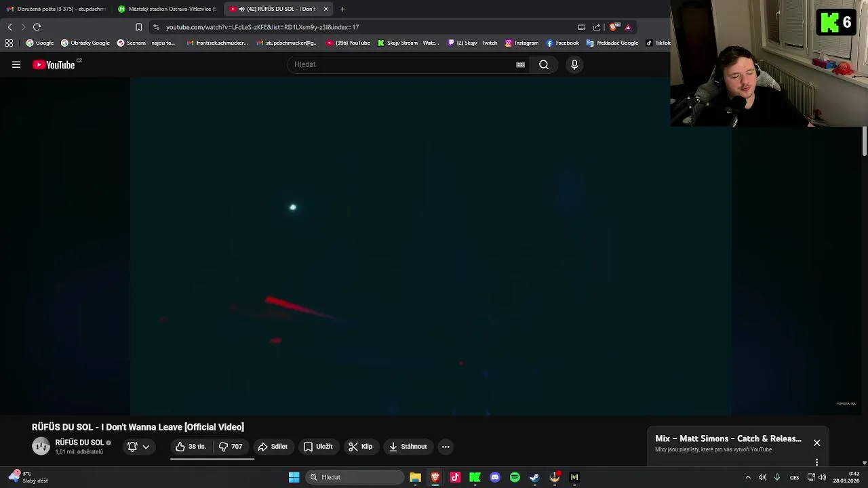Open a new browser tab
Viewport: 868px width, 488px height.
pos(342,9)
